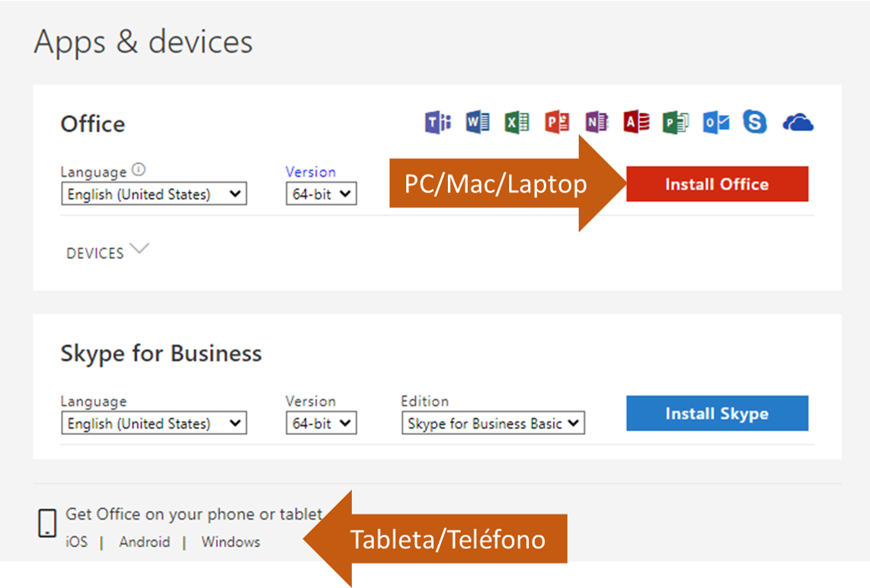Open the Edition dropdown showing Skype for Business Basic

(x=492, y=423)
